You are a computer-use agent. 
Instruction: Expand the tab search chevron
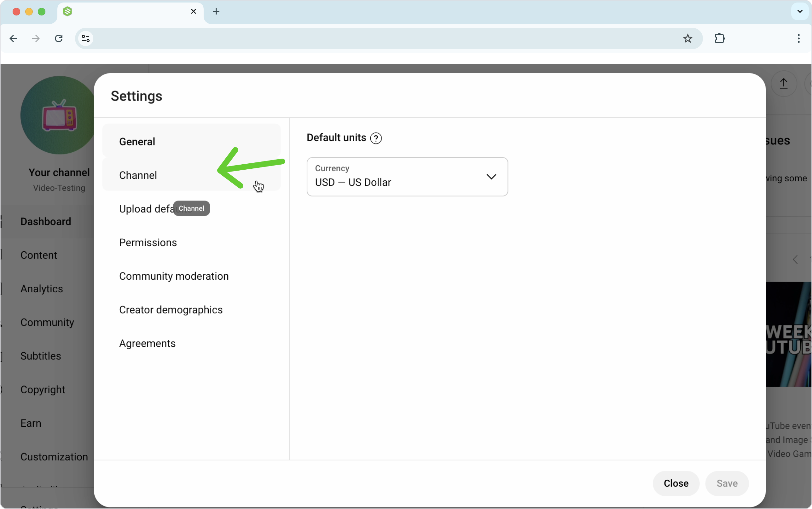[x=800, y=11]
